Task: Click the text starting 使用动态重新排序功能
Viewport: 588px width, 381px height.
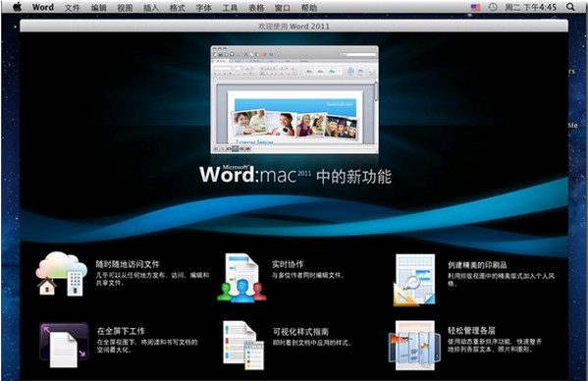Action: (x=495, y=345)
